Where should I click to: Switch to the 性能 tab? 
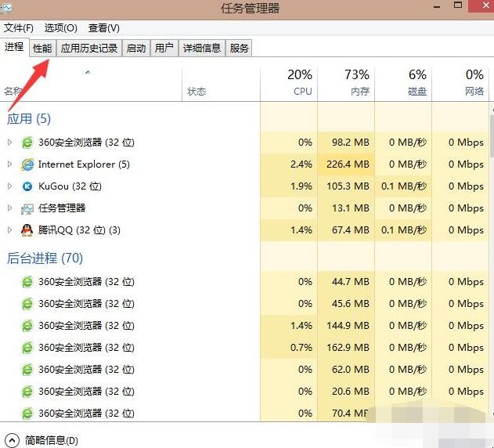tap(42, 49)
